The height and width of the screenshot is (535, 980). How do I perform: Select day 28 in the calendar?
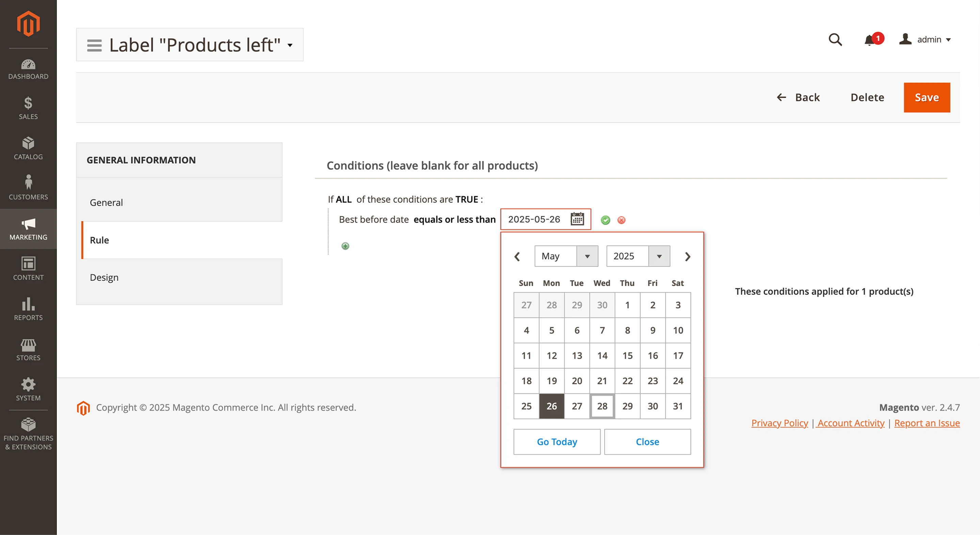[602, 406]
